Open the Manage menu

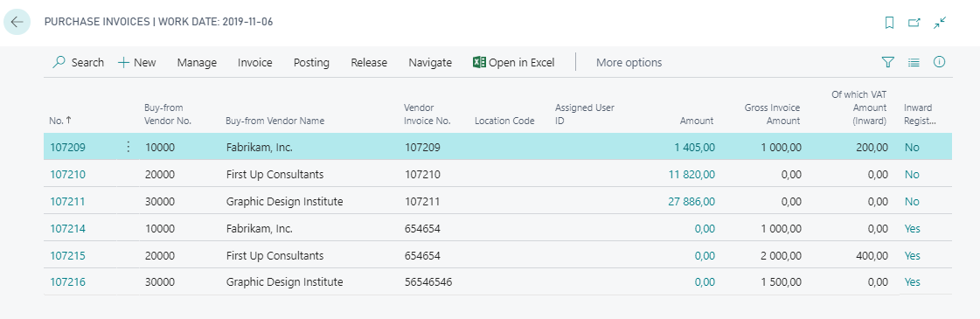[x=197, y=62]
